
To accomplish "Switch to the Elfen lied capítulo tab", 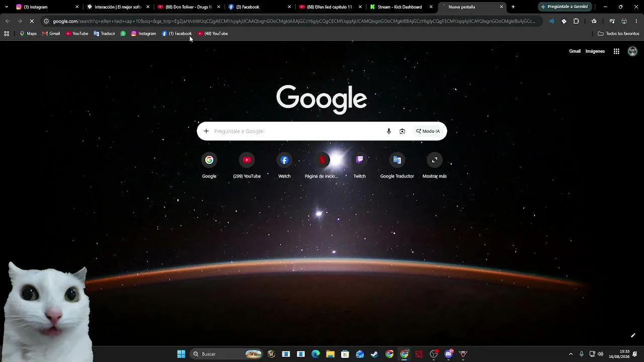I will tap(331, 7).
